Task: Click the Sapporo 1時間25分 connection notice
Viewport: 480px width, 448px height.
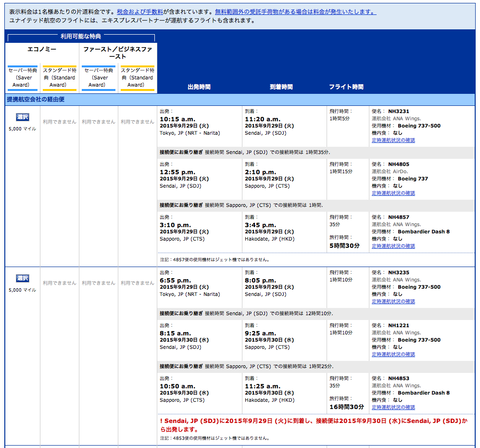Action: (x=315, y=366)
